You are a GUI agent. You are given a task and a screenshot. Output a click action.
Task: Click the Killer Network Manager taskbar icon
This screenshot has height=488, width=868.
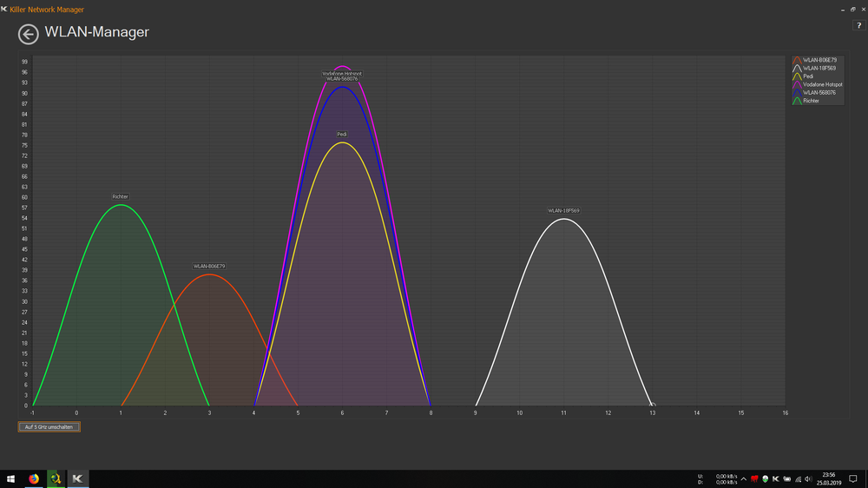(77, 478)
